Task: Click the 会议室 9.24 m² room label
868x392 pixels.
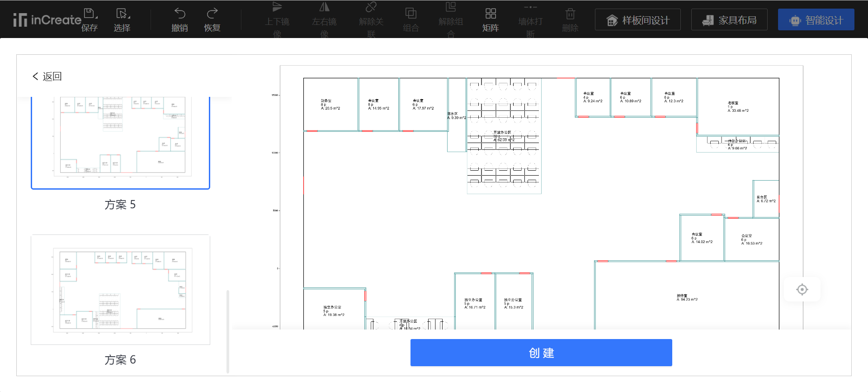Action: [593, 97]
